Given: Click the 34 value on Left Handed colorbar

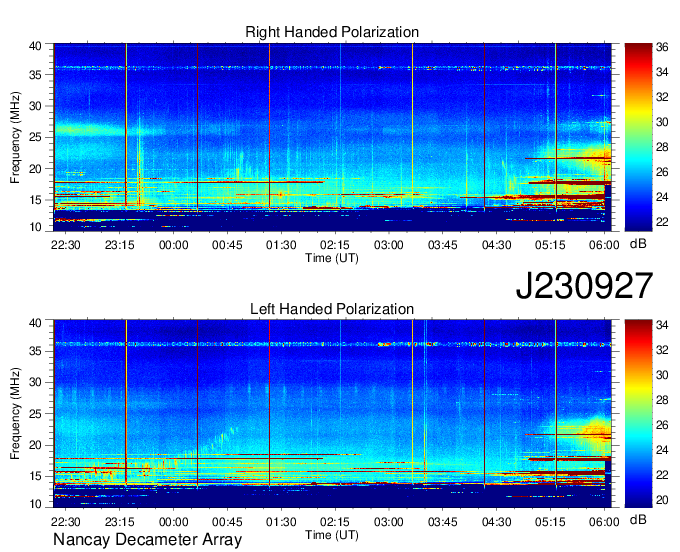Looking at the screenshot, I should [x=662, y=325].
